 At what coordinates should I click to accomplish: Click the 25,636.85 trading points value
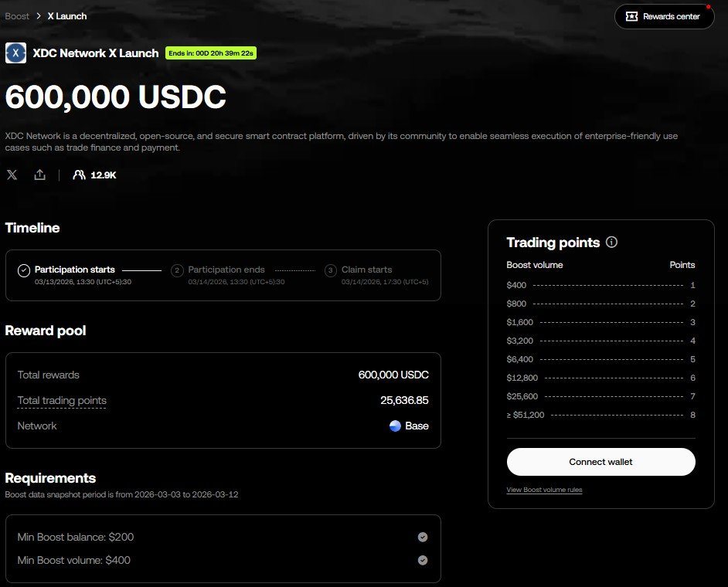click(404, 400)
